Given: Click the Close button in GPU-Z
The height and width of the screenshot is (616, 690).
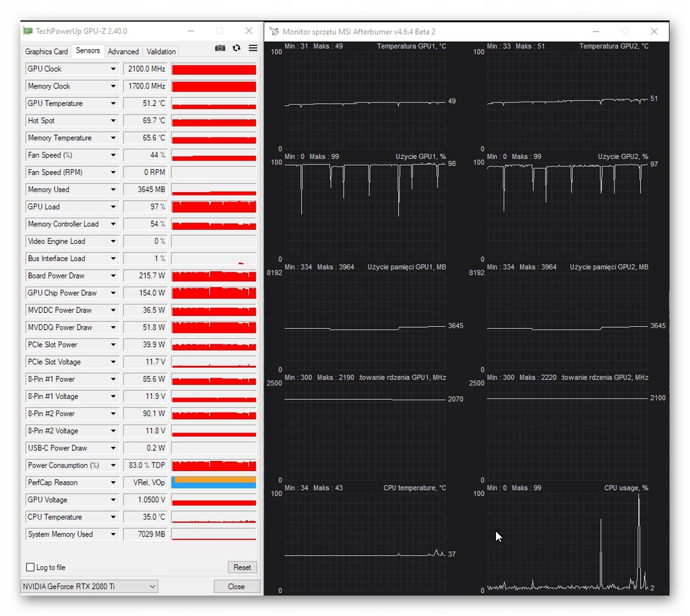Looking at the screenshot, I should [237, 586].
